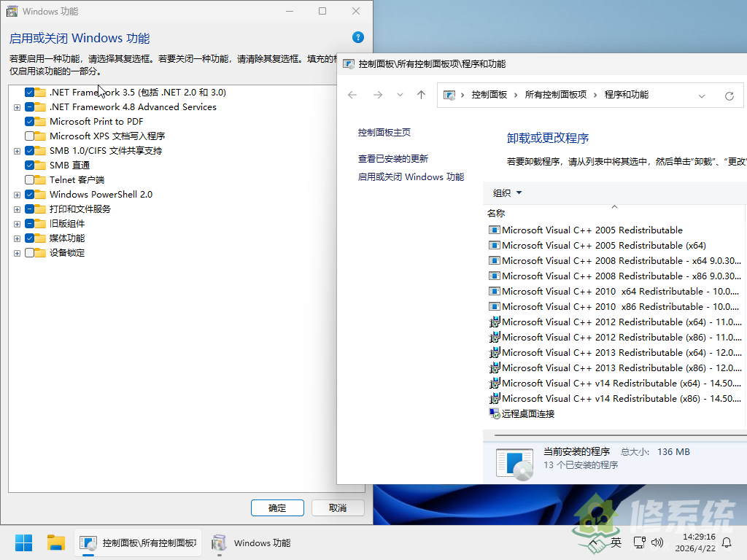Click the 确定 button to confirm features
Viewport: 747px width, 560px height.
click(x=277, y=507)
